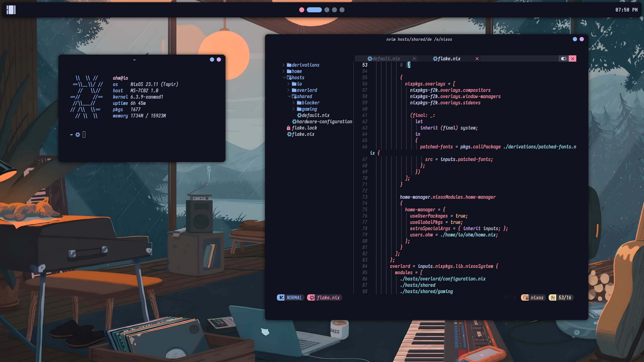Click the nixos folder icon in statusline
Viewport: 644px width, 362px height.
525,298
